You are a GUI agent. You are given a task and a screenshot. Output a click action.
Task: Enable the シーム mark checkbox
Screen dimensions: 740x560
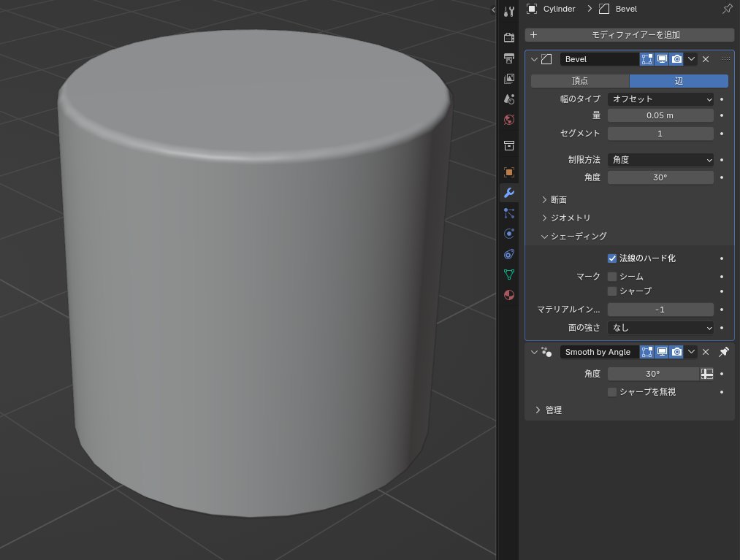(612, 277)
